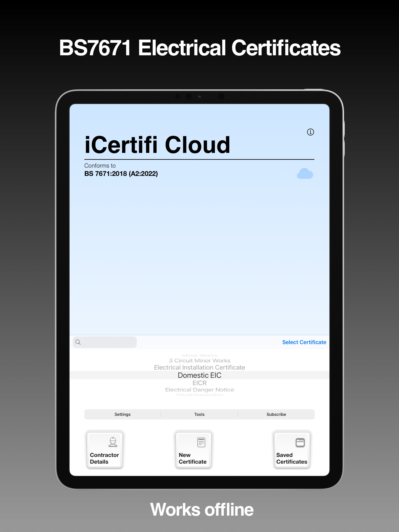Tap the blue cloud sync icon
This screenshot has height=532, width=399.
coord(305,173)
